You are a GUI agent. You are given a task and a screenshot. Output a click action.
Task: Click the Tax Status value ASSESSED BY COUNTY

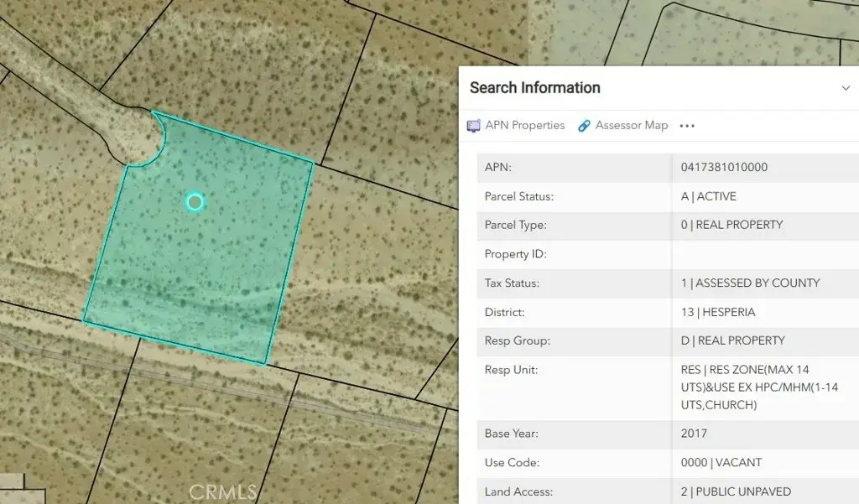pos(750,283)
